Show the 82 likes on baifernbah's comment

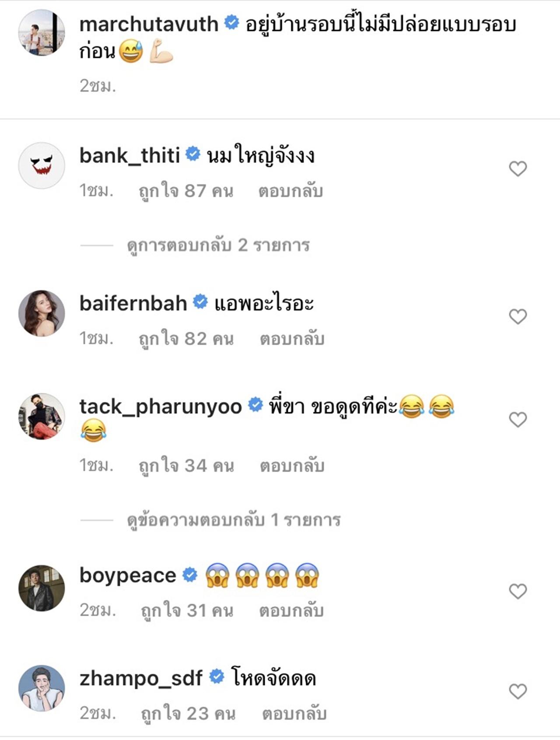[186, 339]
